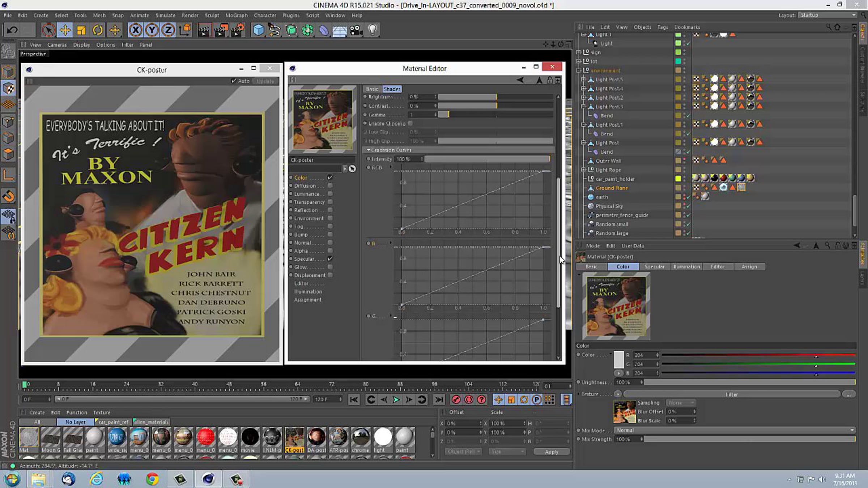
Task: Toggle Autokeying in the timeline controls
Action: pyautogui.click(x=469, y=399)
